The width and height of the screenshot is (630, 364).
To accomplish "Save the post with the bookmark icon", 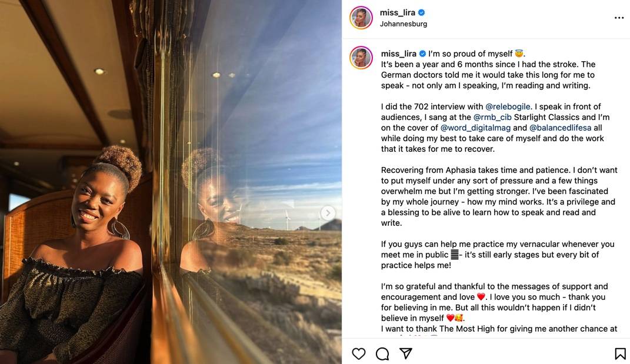I will (x=620, y=353).
